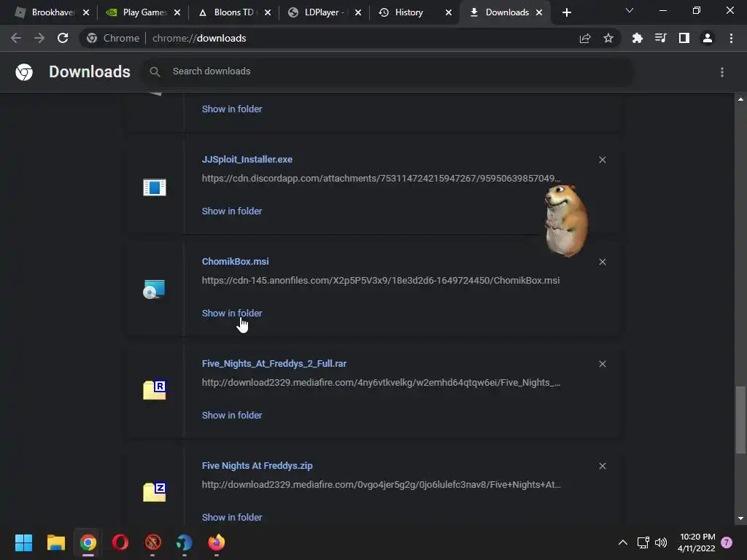
Task: Click the ZIP archive file icon
Action: pyautogui.click(x=155, y=492)
